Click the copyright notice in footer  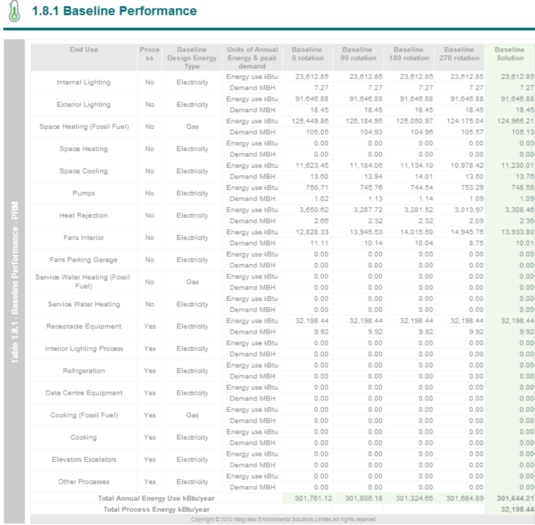coord(283,520)
